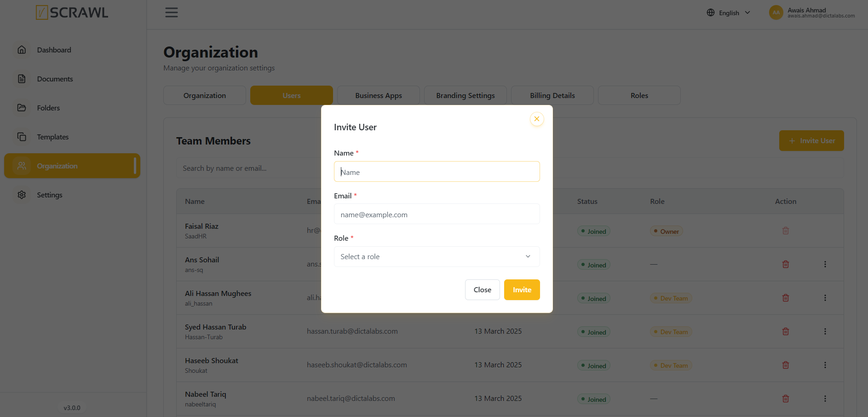Viewport: 868px width, 417px height.
Task: Open Awais Ahmad profile menu
Action: (812, 12)
